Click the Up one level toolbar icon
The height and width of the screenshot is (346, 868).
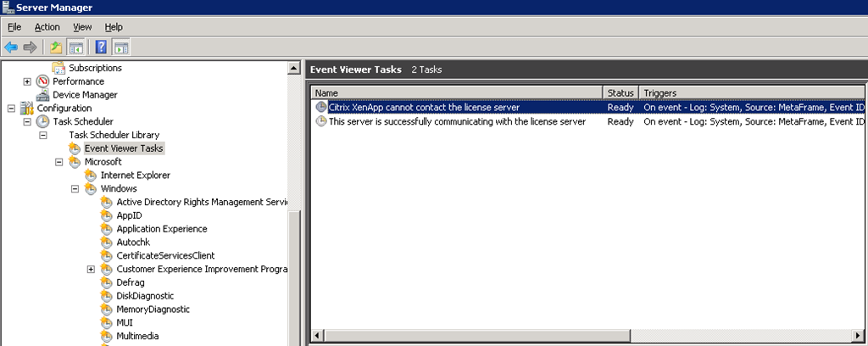point(56,47)
